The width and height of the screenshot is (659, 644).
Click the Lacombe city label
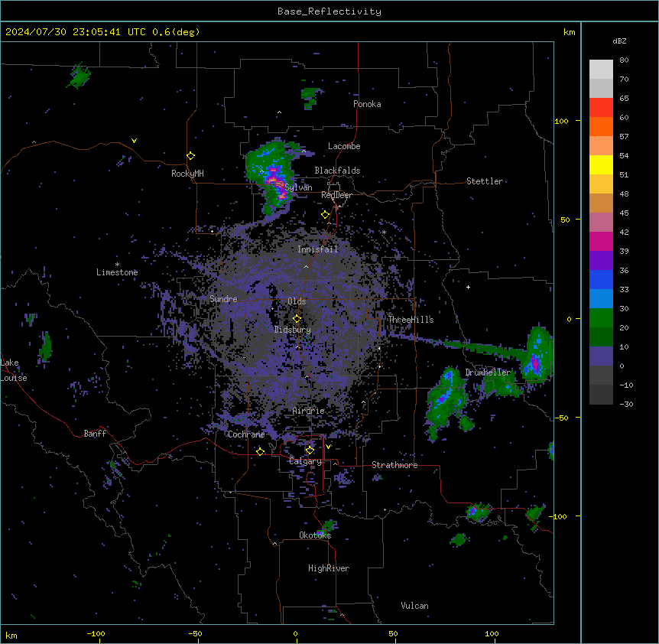tap(344, 146)
